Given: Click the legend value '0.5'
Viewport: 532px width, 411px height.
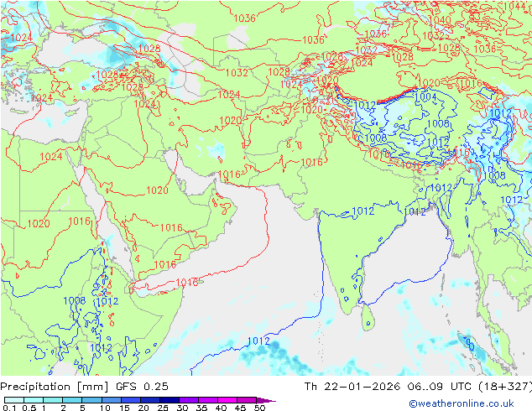Looking at the screenshot, I should [29, 408].
